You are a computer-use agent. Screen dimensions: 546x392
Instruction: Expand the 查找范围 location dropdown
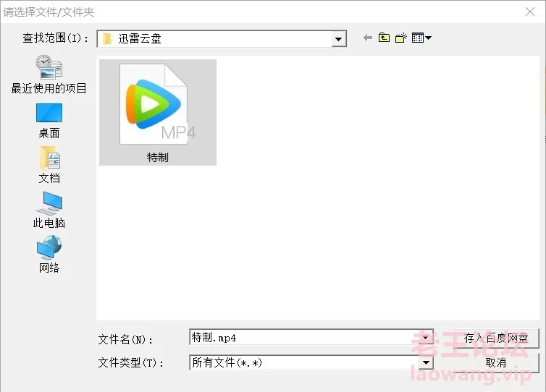(x=338, y=39)
